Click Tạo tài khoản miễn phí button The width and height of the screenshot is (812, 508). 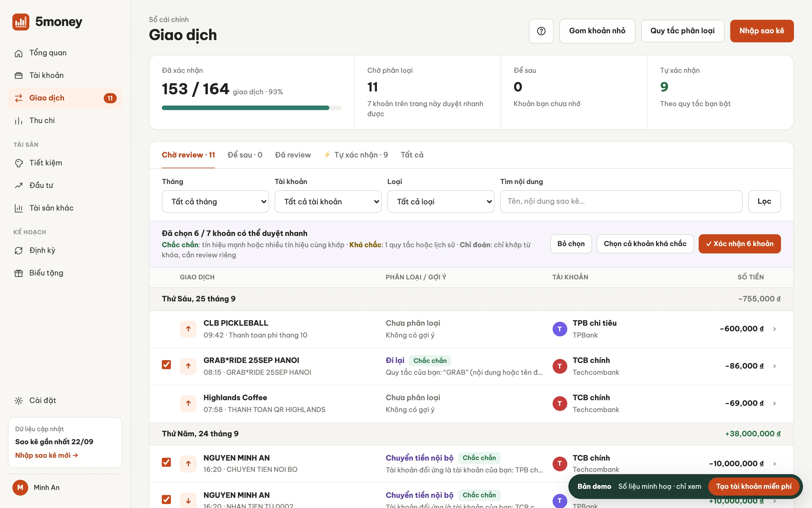(x=754, y=487)
